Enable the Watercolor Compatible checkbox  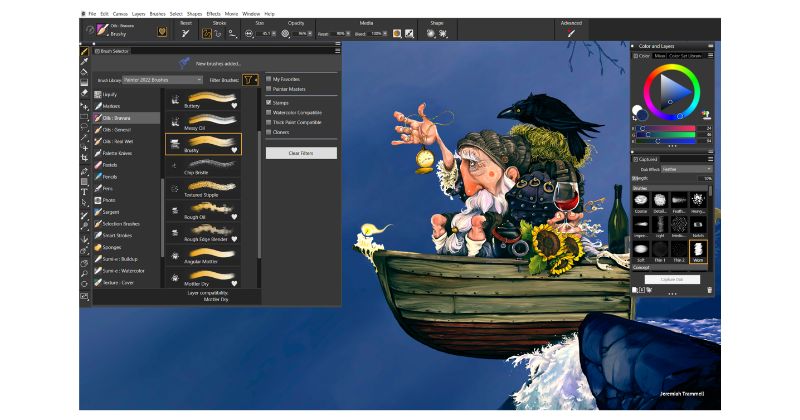(269, 112)
